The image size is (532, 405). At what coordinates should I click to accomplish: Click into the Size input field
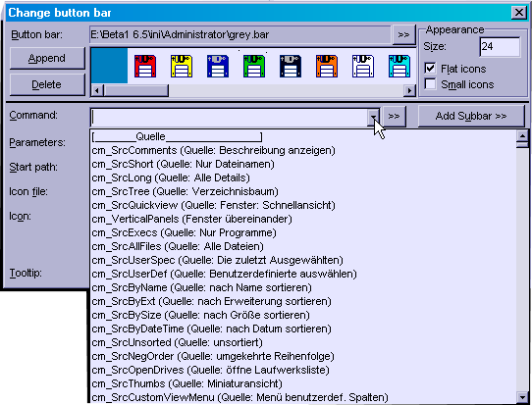(500, 46)
